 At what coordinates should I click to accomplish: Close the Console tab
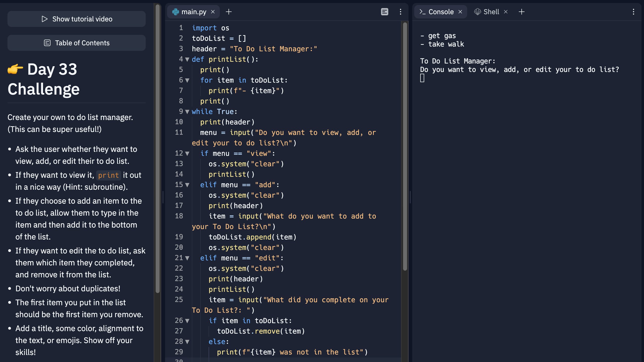click(x=460, y=12)
